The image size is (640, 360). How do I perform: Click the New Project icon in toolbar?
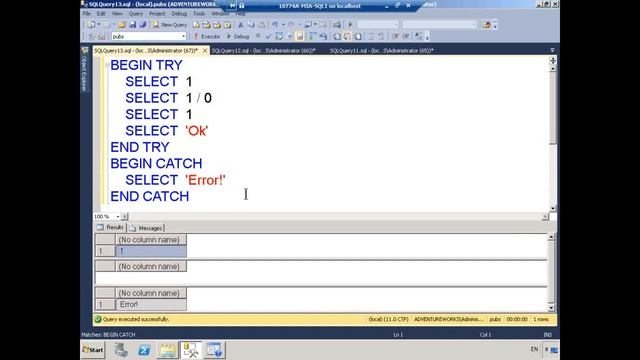pyautogui.click(x=91, y=25)
